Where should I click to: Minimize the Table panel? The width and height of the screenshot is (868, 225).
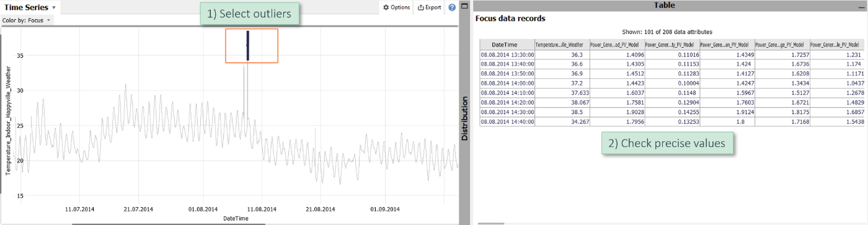pyautogui.click(x=861, y=5)
